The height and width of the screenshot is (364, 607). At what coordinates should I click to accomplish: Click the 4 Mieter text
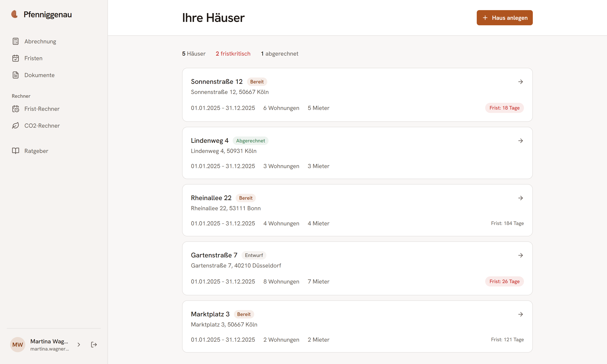[318, 223]
